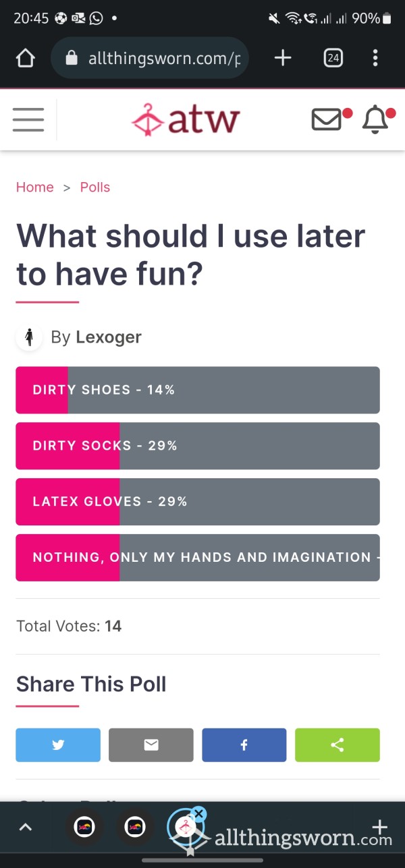Share the poll on Twitter
This screenshot has height=868, width=405.
[x=58, y=745]
